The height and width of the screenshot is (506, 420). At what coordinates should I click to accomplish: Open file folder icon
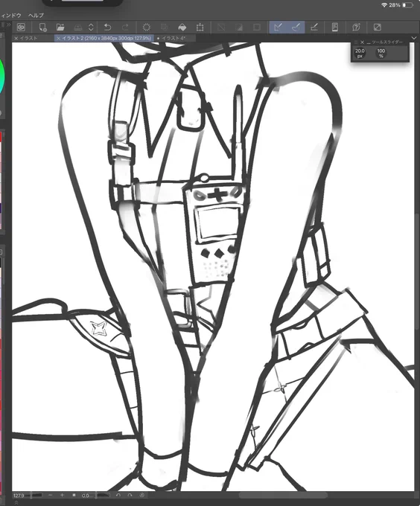[x=60, y=28]
